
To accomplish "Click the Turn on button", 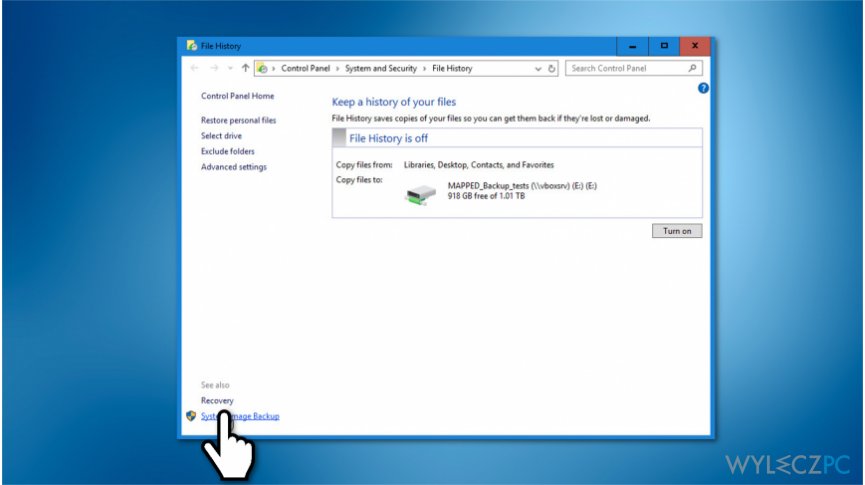I will click(x=677, y=231).
